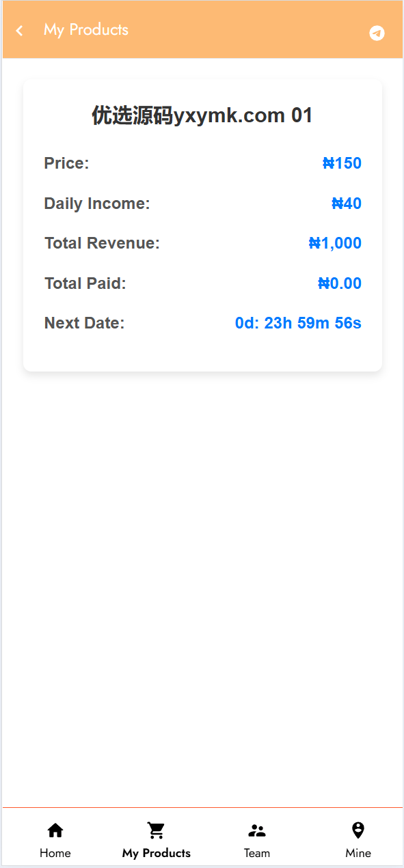Tap the Team people icon

[x=257, y=830]
